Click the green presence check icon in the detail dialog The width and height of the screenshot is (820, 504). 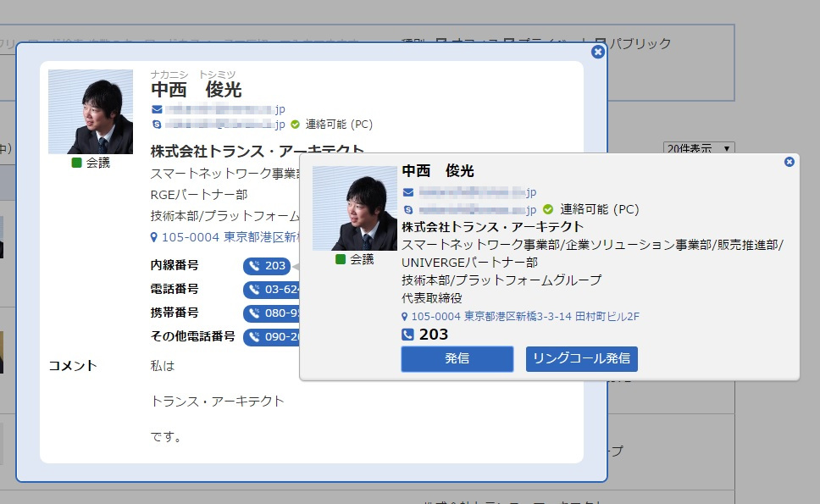(x=295, y=125)
